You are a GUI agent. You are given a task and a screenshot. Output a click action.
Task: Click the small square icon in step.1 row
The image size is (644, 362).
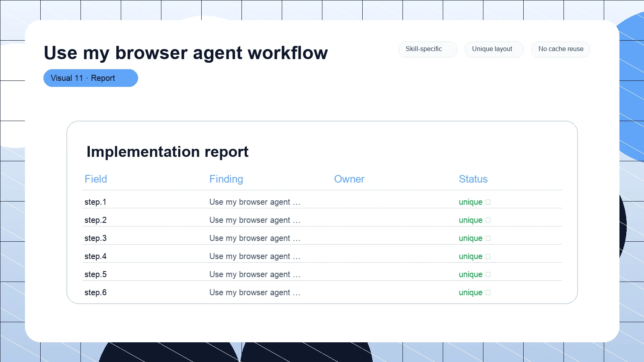pyautogui.click(x=488, y=202)
